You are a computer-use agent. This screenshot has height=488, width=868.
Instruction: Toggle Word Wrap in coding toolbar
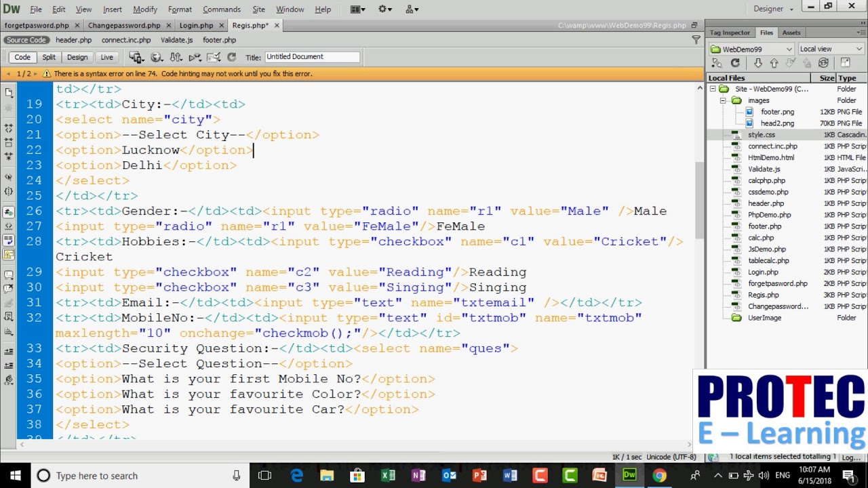click(x=8, y=240)
